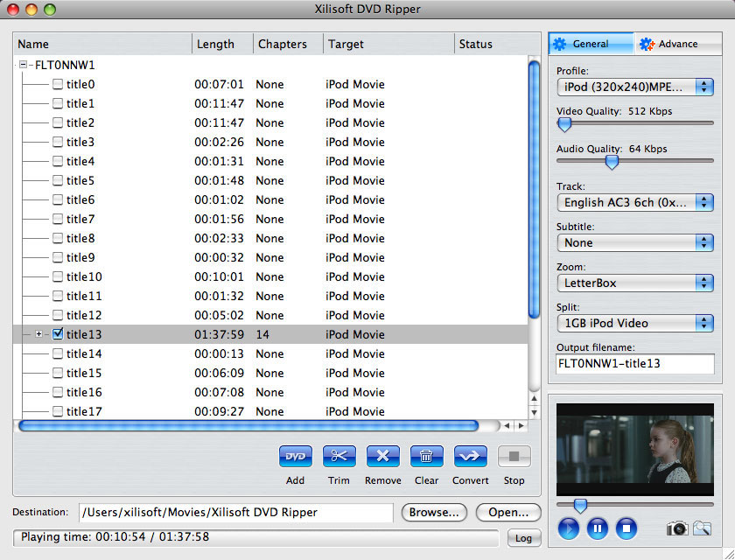Sort by the Name column header

tap(102, 44)
